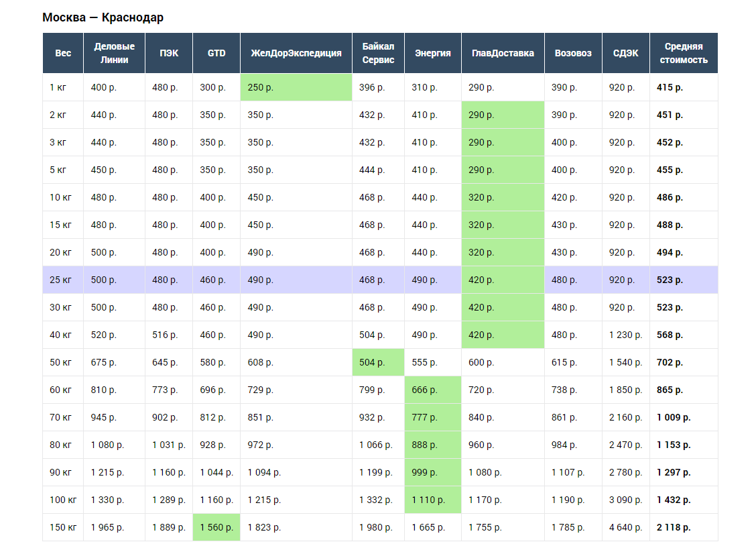This screenshot has height=548, width=756.
Task: Click the 60 кг row label
Action: click(x=60, y=390)
